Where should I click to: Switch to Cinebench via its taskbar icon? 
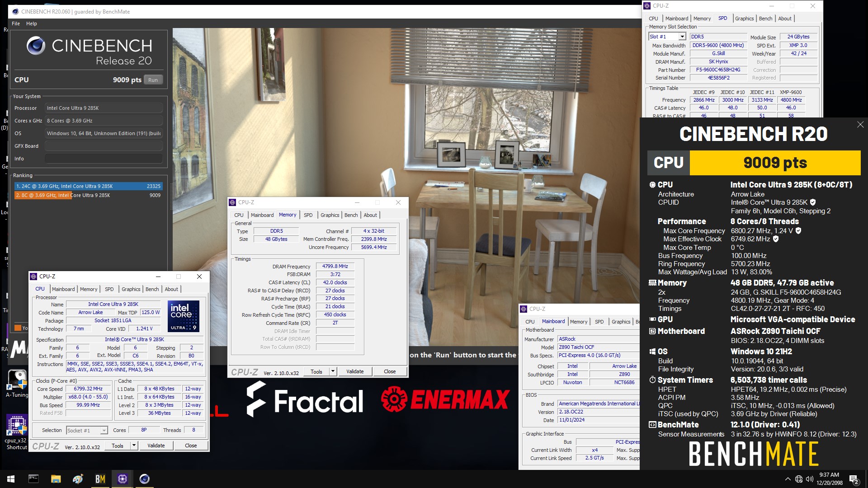pos(145,479)
